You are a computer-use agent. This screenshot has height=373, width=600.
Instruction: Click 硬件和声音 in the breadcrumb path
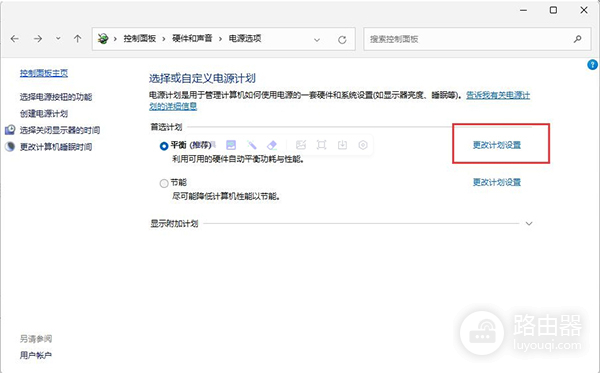tap(192, 38)
